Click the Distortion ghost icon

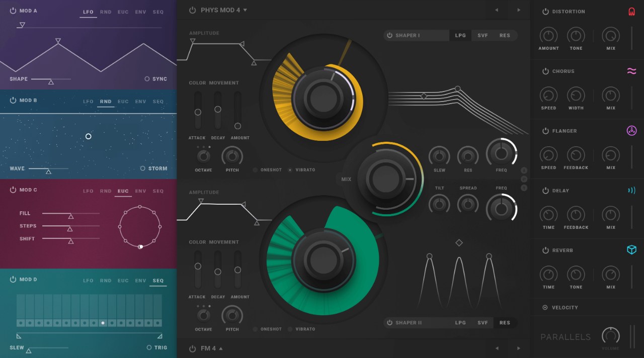pos(631,11)
